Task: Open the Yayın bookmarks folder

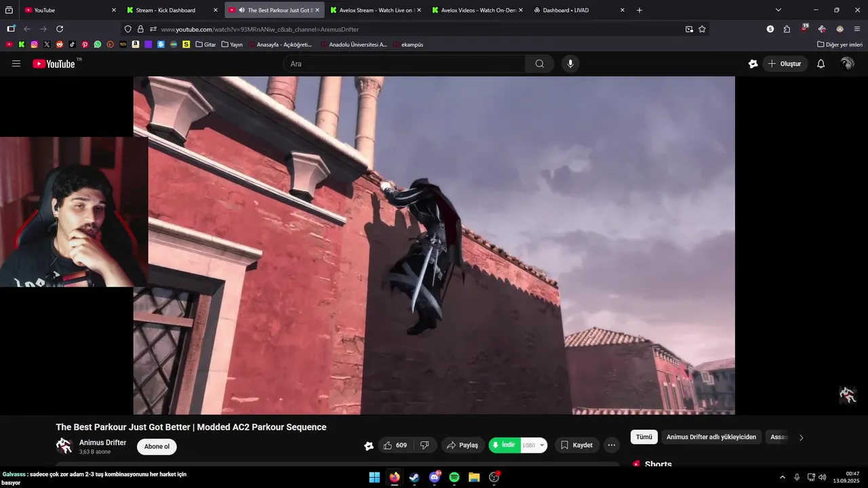Action: pyautogui.click(x=232, y=45)
